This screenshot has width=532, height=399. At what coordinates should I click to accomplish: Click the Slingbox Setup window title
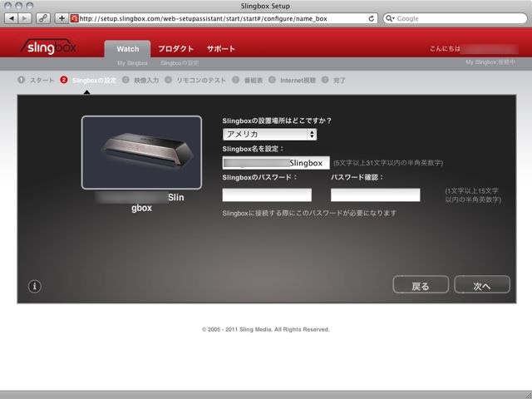(x=265, y=6)
